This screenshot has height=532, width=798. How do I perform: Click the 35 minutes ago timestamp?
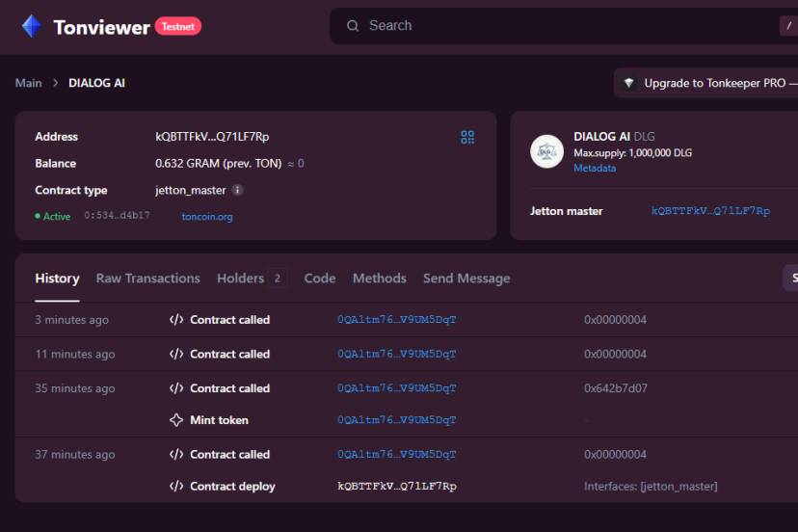[x=75, y=388]
